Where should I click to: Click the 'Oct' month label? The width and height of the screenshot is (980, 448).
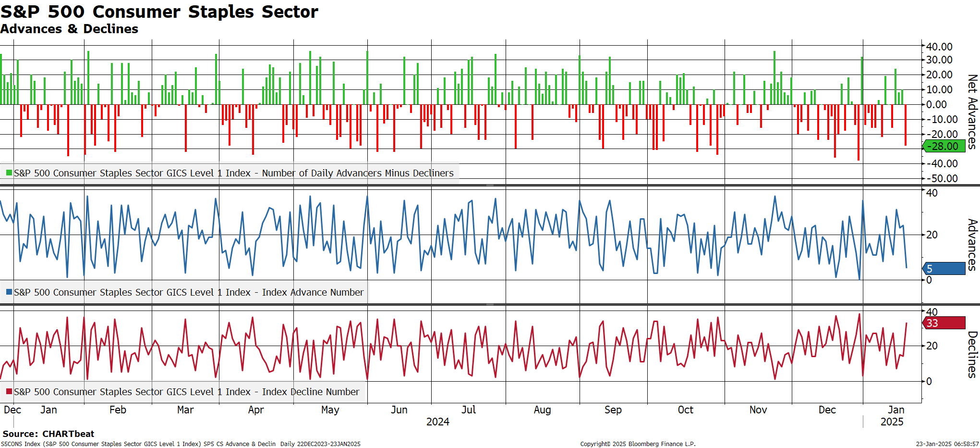[x=686, y=410]
